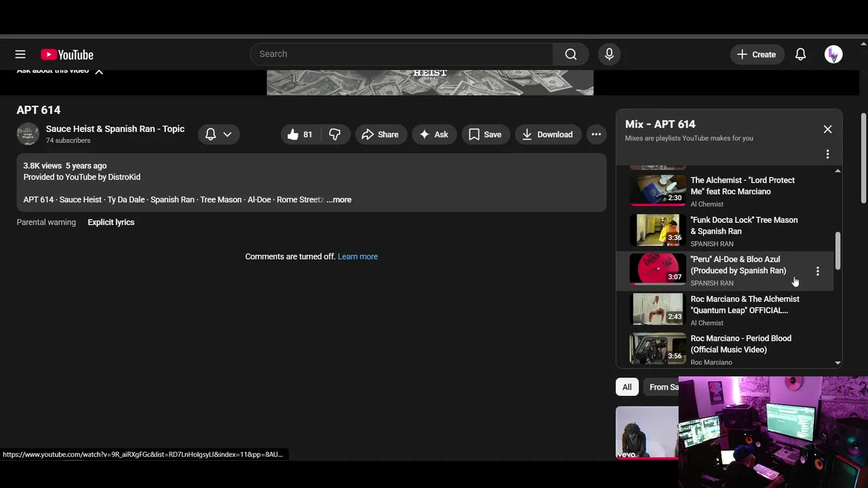Open Learn more about comments link
Screen dimensions: 868x488
(358, 257)
